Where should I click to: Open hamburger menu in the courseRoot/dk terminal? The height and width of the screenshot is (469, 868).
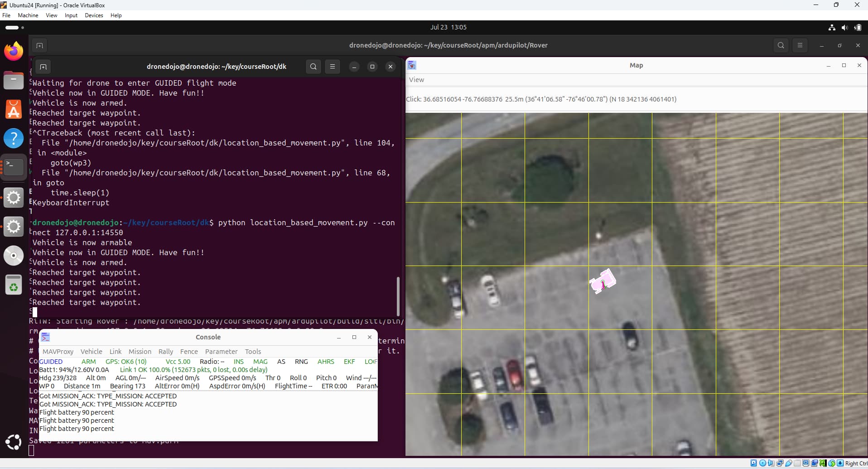[333, 67]
